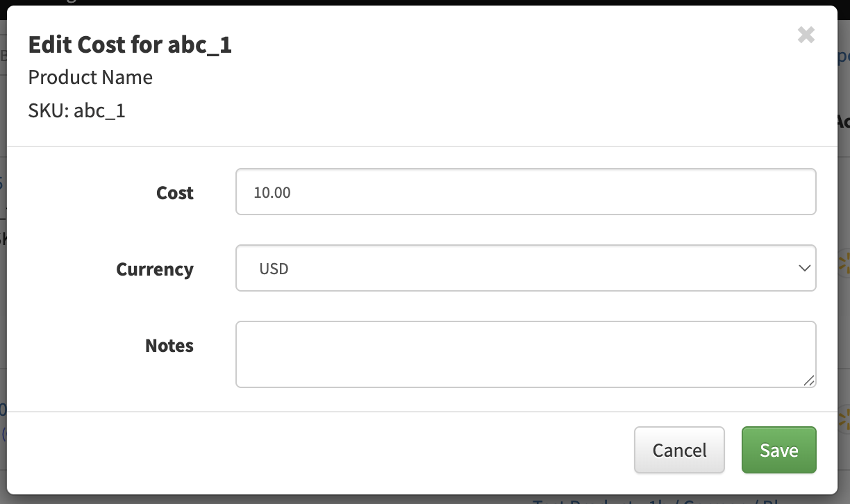Click the Walmart spark icon beside Currency row
850x504 pixels.
click(x=844, y=264)
